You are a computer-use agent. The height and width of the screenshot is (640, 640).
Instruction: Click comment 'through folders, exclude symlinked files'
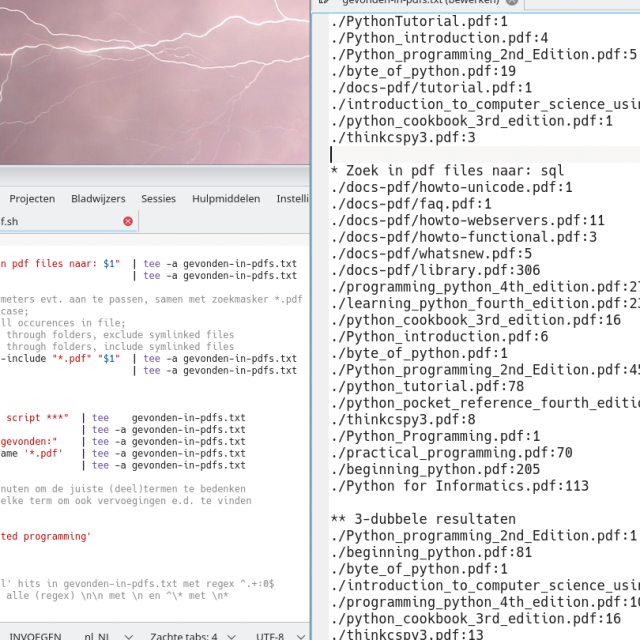point(120,335)
